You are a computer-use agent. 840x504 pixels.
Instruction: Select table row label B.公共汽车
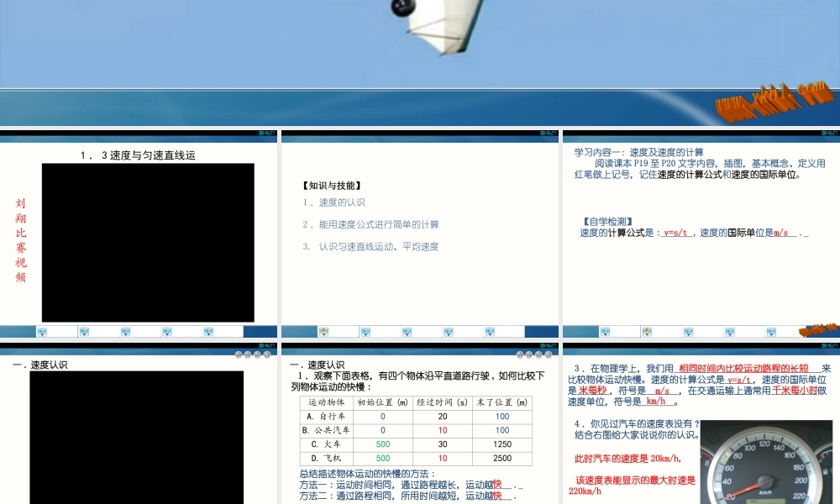click(326, 430)
